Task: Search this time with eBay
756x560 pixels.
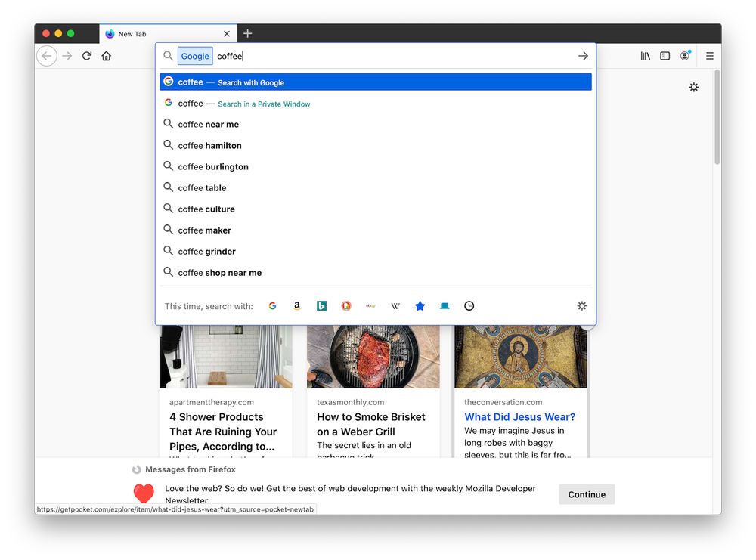Action: pyautogui.click(x=370, y=306)
